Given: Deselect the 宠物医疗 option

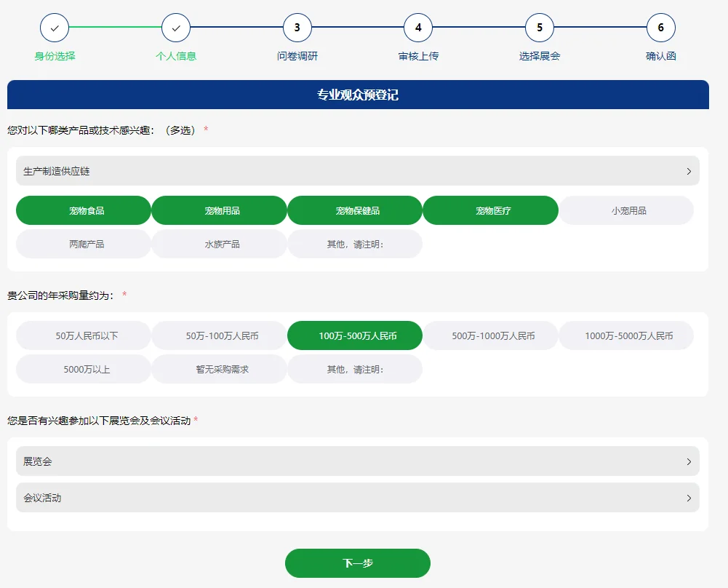Looking at the screenshot, I should [490, 210].
